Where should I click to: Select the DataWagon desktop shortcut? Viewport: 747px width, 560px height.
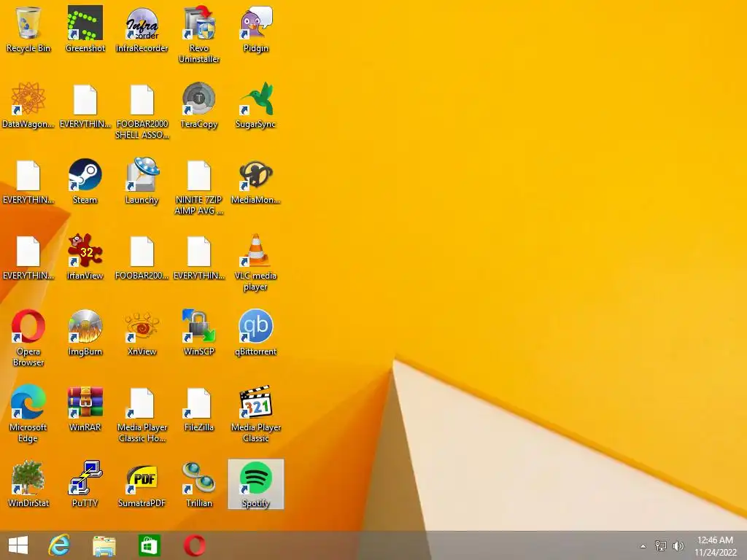point(28,105)
